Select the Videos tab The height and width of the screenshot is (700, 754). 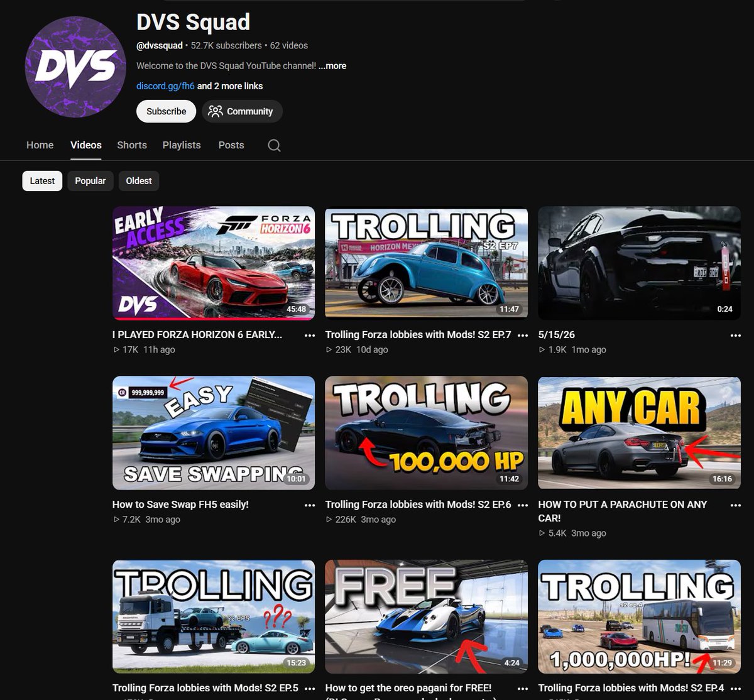(x=86, y=145)
